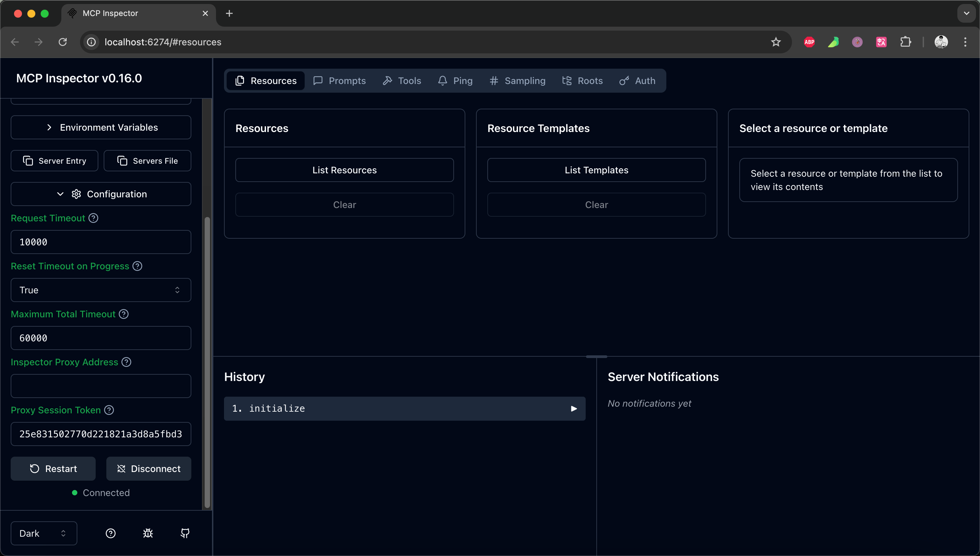Click the sidebar vertical scrollbar

(207, 362)
